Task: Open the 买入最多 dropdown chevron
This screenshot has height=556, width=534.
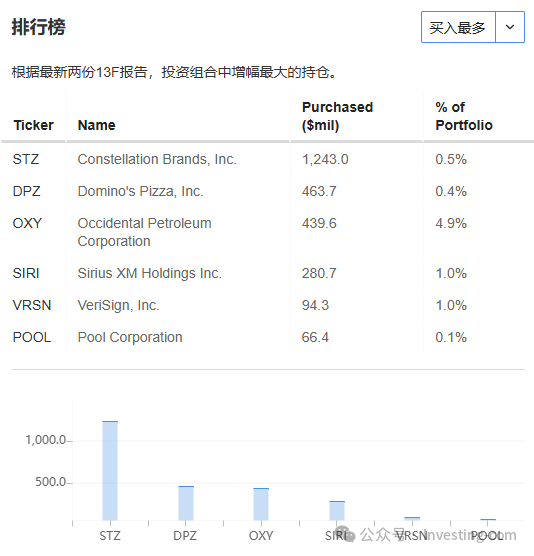Action: (510, 27)
